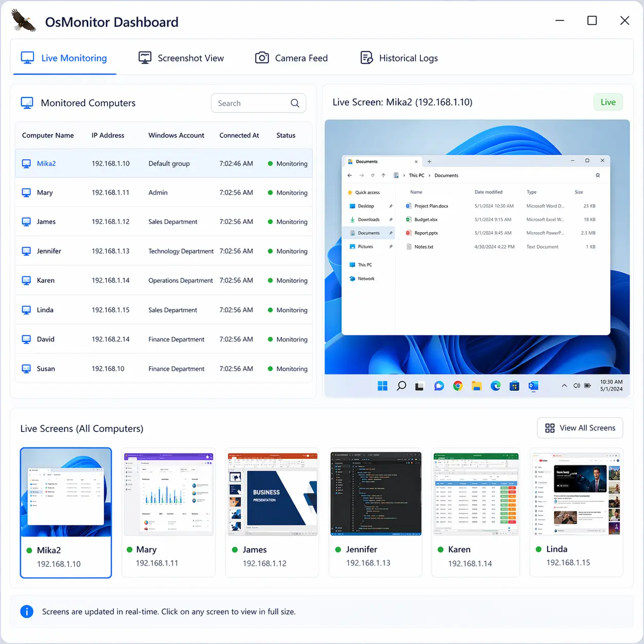Click the Windows Account column header

click(176, 136)
